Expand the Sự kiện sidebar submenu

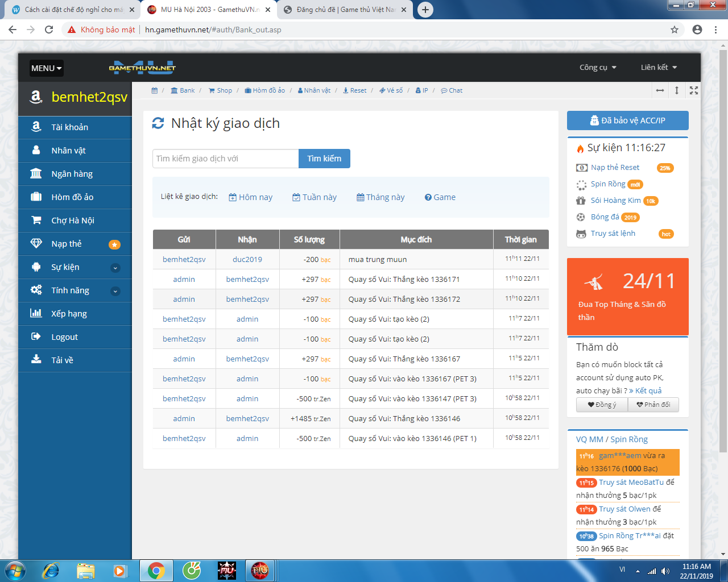pos(115,268)
